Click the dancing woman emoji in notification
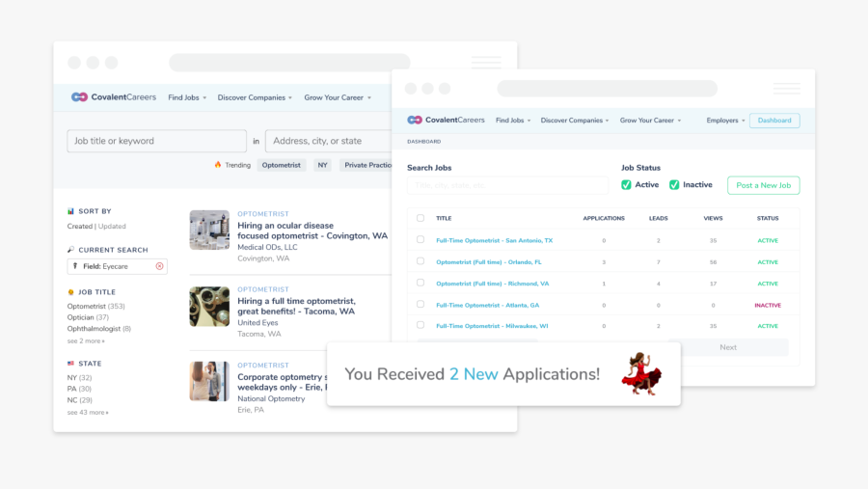 pyautogui.click(x=639, y=373)
